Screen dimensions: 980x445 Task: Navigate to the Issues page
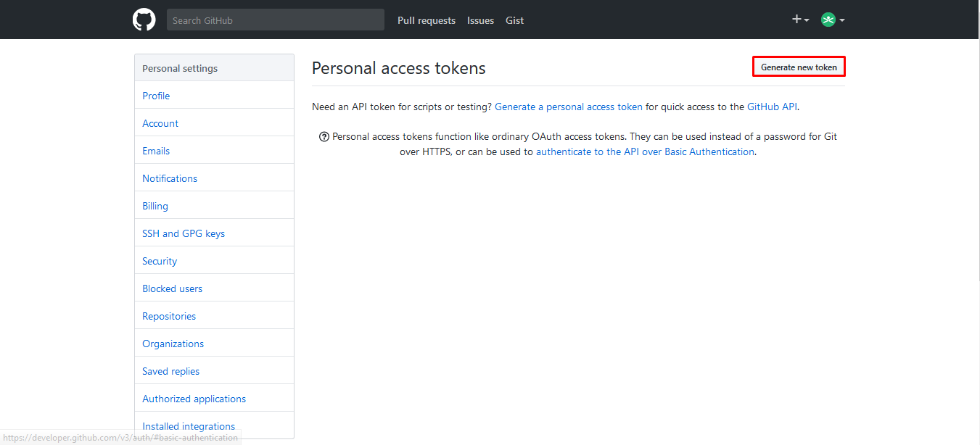(x=480, y=20)
